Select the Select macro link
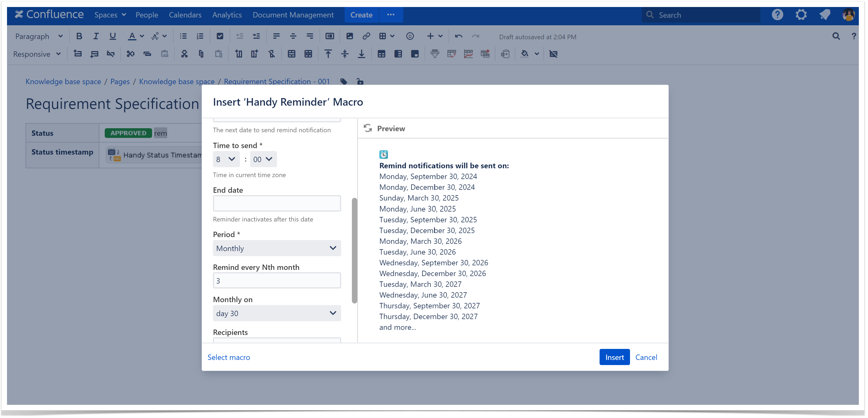The width and height of the screenshot is (868, 418). [x=229, y=357]
